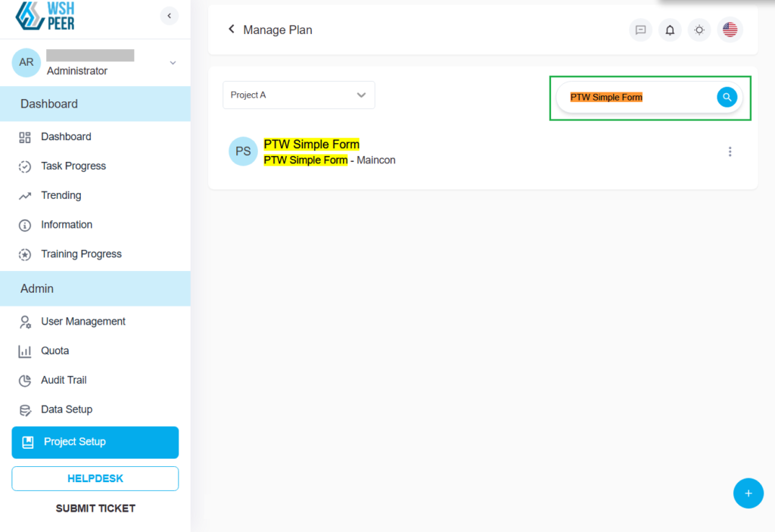Open three-dot menu for PTW Simple Form
Image resolution: width=775 pixels, height=532 pixels.
(730, 151)
